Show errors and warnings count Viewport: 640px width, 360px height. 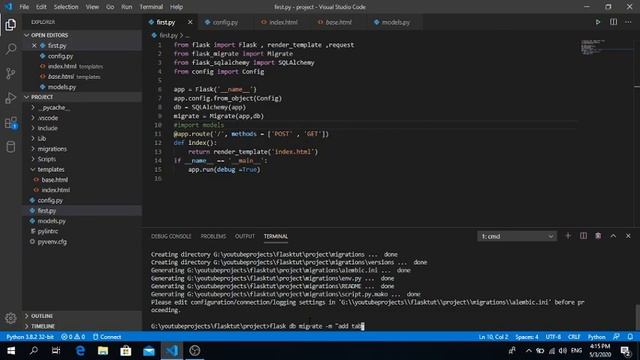(x=73, y=337)
